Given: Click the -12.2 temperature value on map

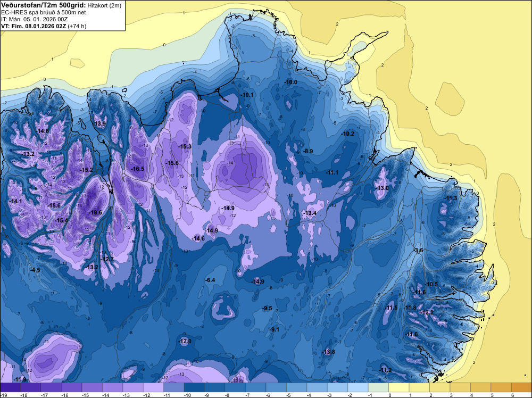Looking at the screenshot, I should [x=427, y=312].
